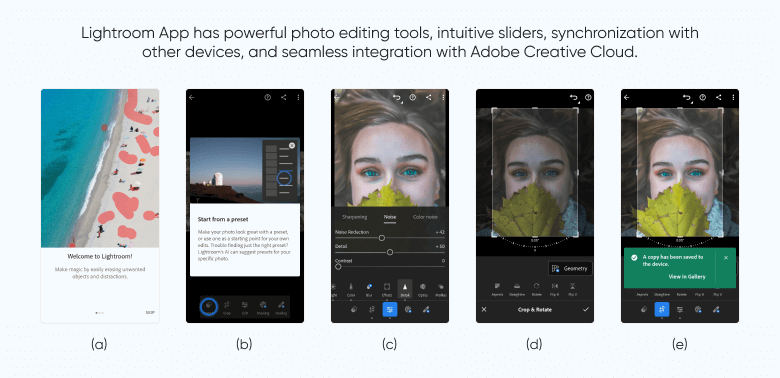Open the Effects panel on screen (c)

pyautogui.click(x=387, y=289)
